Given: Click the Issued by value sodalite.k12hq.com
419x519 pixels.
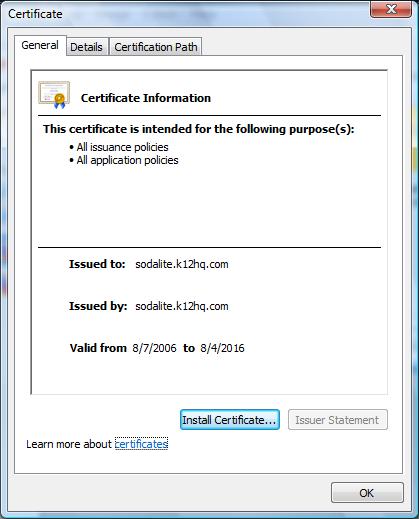Looking at the screenshot, I should (182, 306).
